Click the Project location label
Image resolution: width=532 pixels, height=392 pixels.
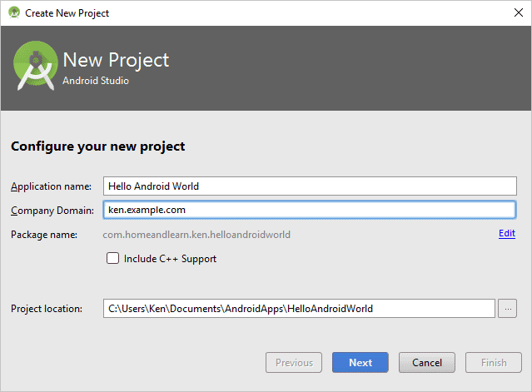47,309
